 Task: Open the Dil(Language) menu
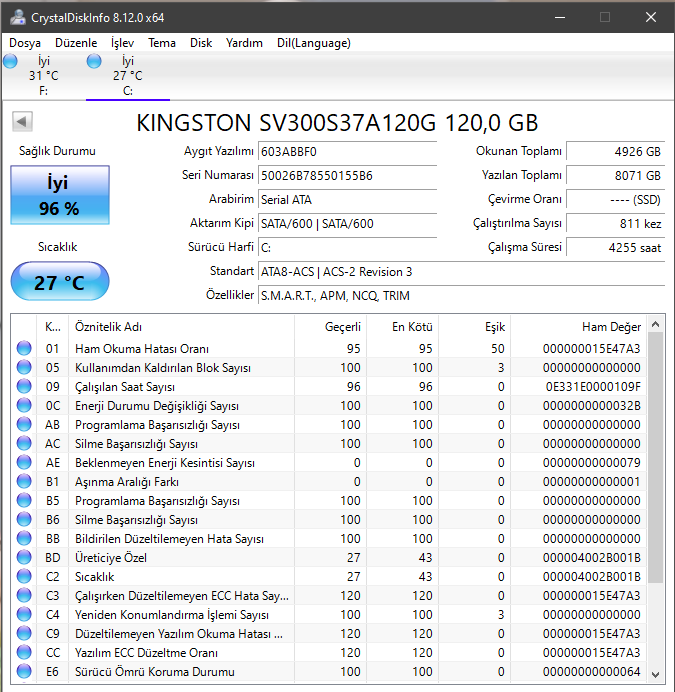(x=314, y=43)
